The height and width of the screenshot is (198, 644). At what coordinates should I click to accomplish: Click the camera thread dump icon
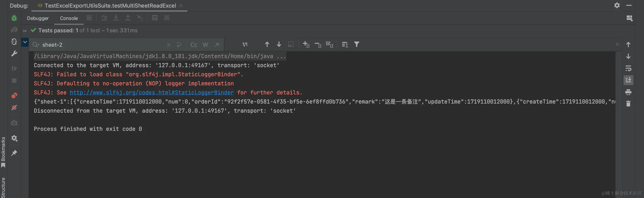[x=14, y=123]
